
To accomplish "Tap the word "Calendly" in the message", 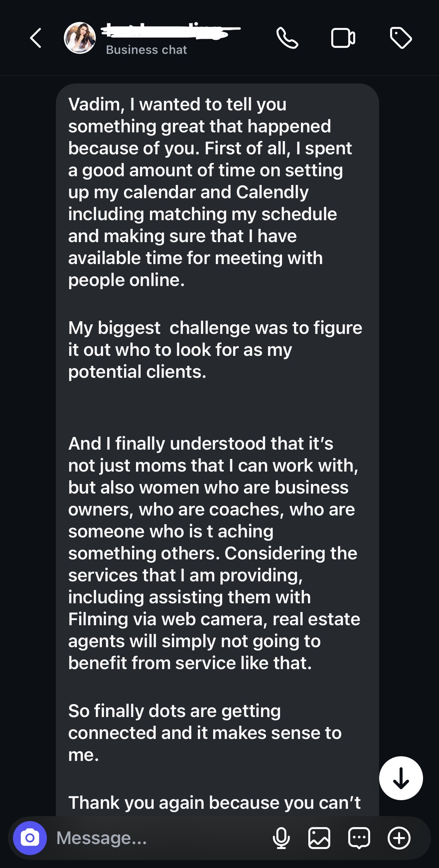I will (x=272, y=192).
